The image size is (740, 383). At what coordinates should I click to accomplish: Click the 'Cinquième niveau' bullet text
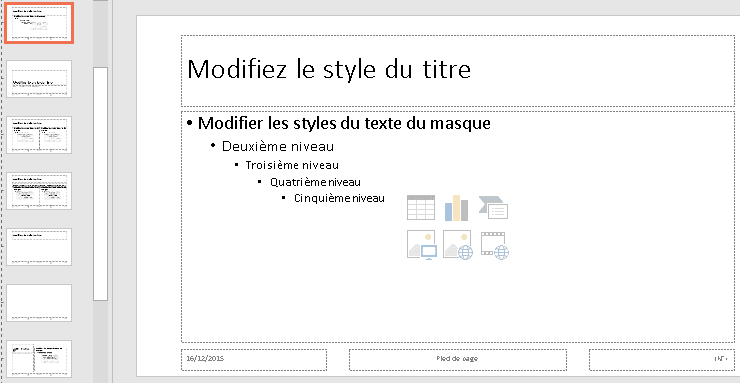tap(339, 199)
